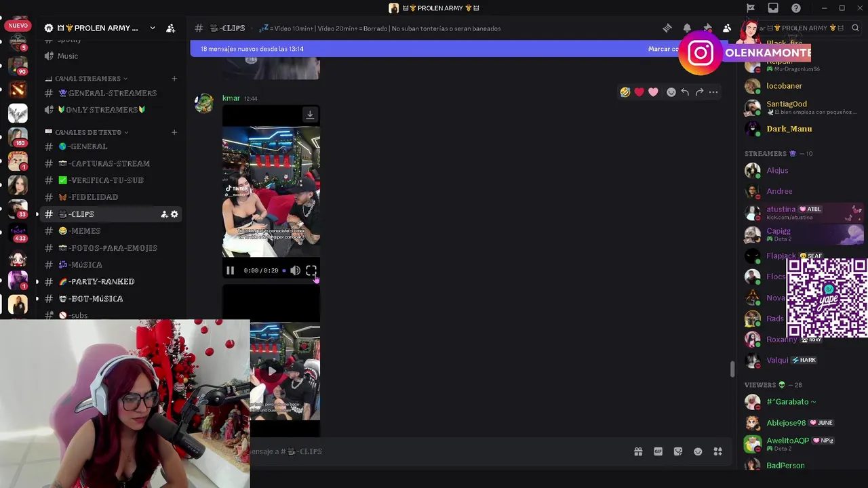
Task: Open the emoji picker in message bar
Action: (x=698, y=451)
